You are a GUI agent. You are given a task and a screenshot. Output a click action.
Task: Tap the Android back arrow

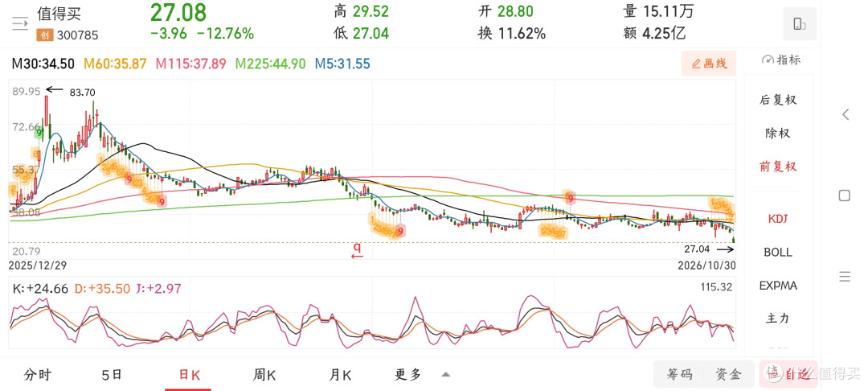click(845, 114)
